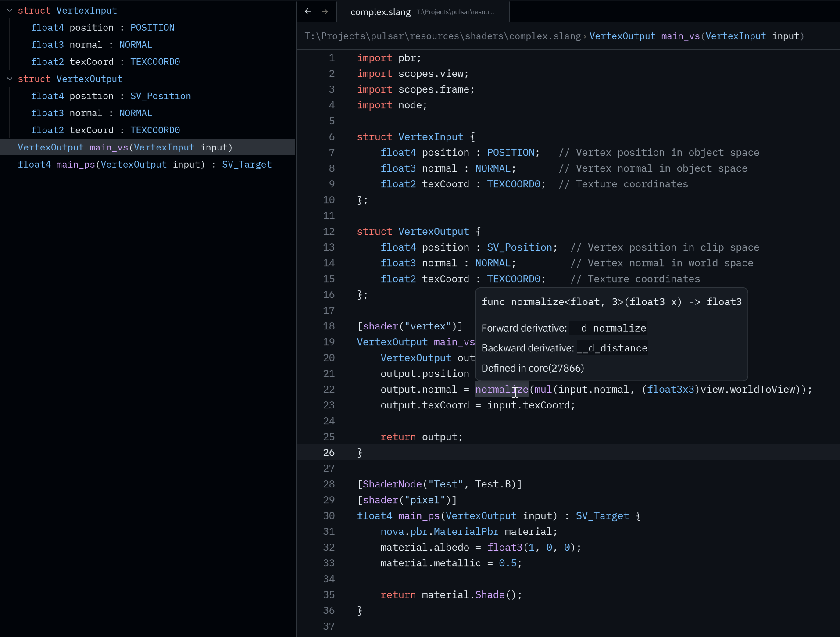Select main_ps function in outline
The width and height of the screenshot is (840, 637).
[x=148, y=164]
